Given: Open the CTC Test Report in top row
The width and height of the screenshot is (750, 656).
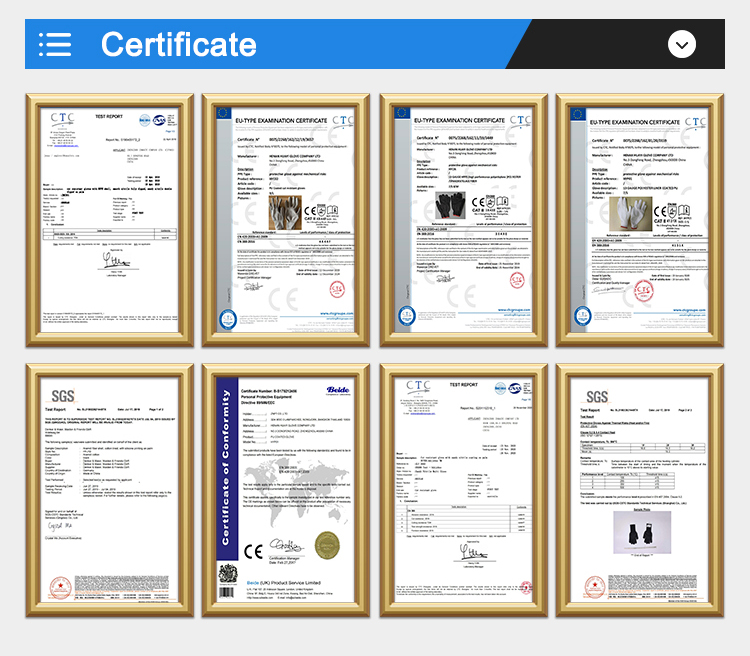Looking at the screenshot, I should pyautogui.click(x=110, y=220).
